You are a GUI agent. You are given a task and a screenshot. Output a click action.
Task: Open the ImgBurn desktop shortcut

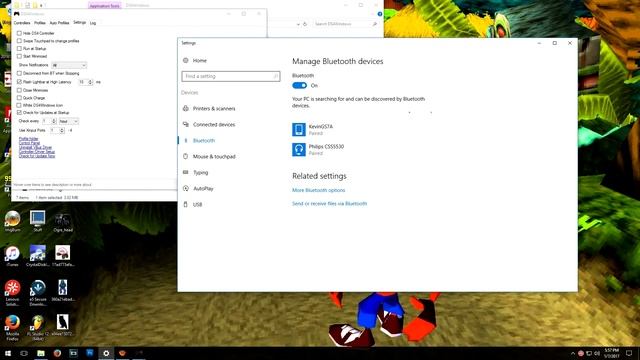coord(12,222)
